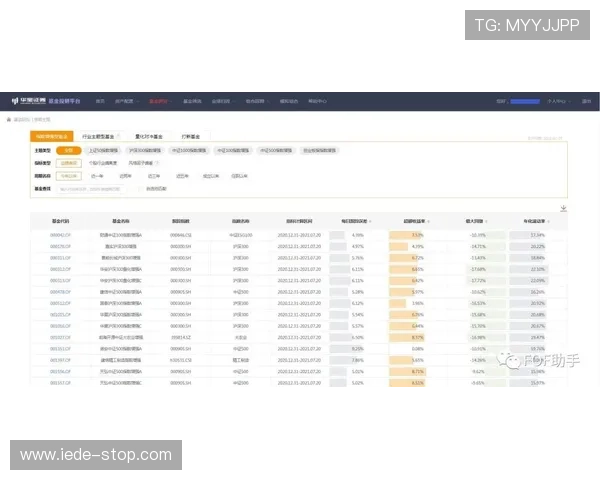Screen dimensions: 600x480
Task: Sort by the 年化跟踪误差 column arrow
Action: click(370, 221)
